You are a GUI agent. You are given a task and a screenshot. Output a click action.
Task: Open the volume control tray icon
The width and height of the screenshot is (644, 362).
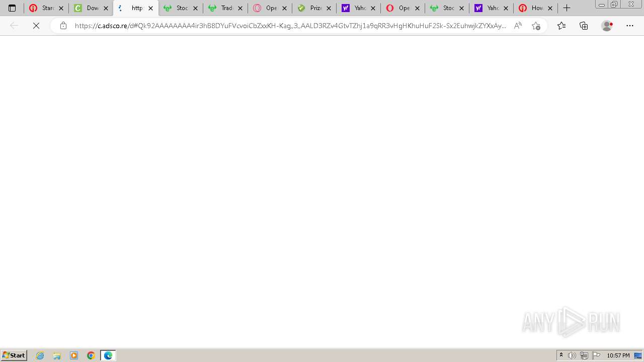coord(572,355)
